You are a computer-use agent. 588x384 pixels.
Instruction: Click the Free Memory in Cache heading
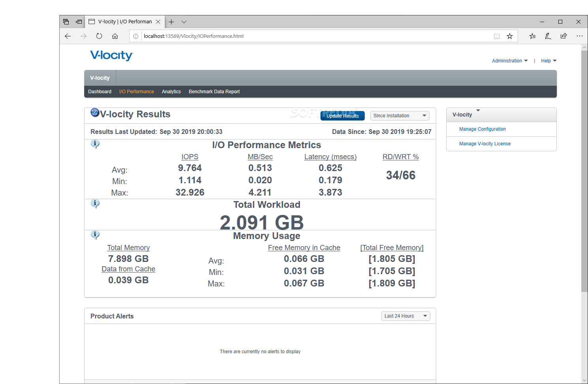click(x=304, y=248)
